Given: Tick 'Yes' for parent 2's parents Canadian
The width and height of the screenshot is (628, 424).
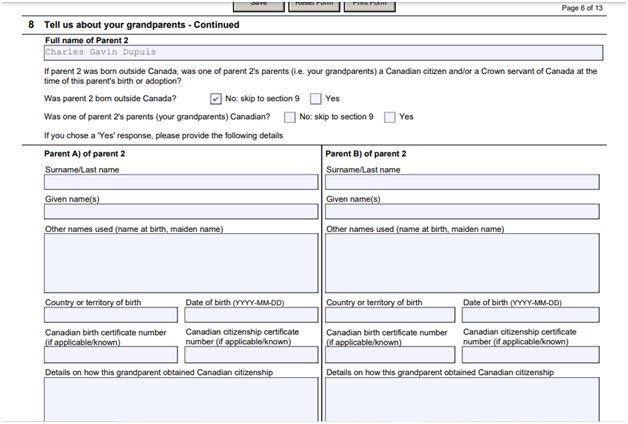Looking at the screenshot, I should (x=390, y=117).
